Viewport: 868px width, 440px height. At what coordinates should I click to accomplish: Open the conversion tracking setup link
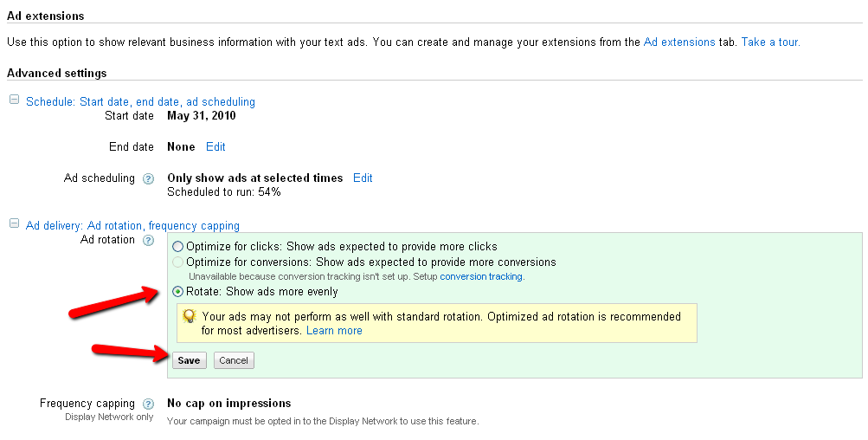[481, 277]
